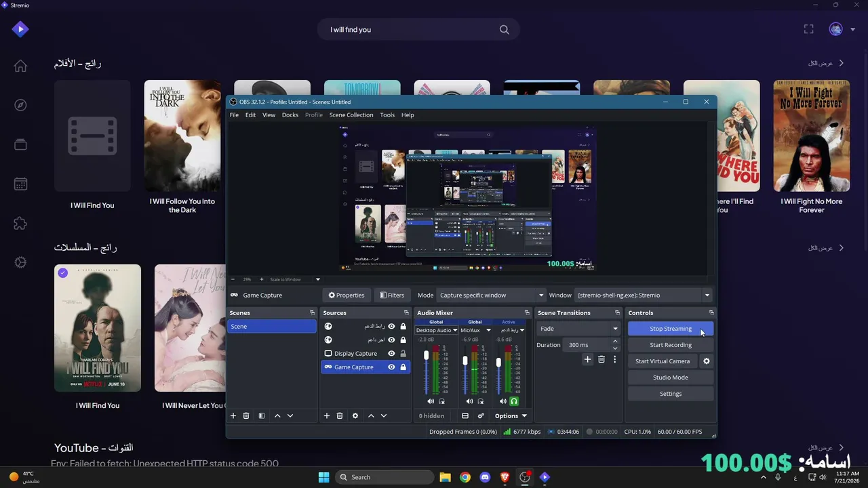Open Stremio profile menu chevron

click(x=853, y=29)
